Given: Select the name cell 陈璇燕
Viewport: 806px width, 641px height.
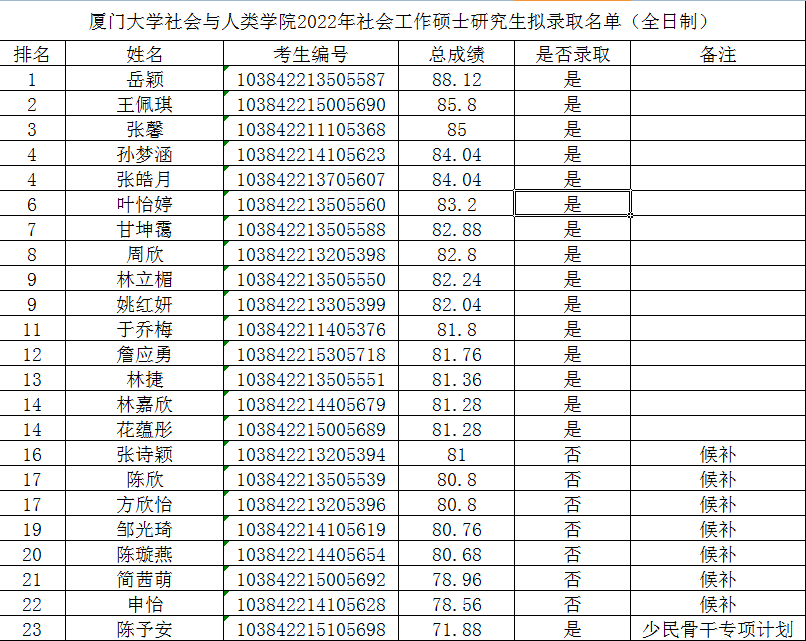Looking at the screenshot, I should (144, 554).
